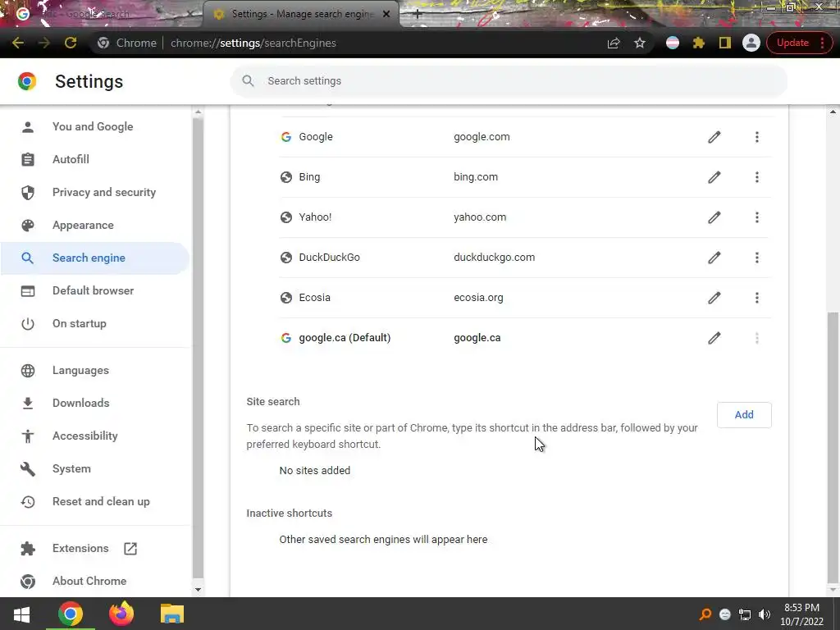The image size is (840, 630).
Task: Click the sidebar scroll down arrow
Action: coord(198,590)
